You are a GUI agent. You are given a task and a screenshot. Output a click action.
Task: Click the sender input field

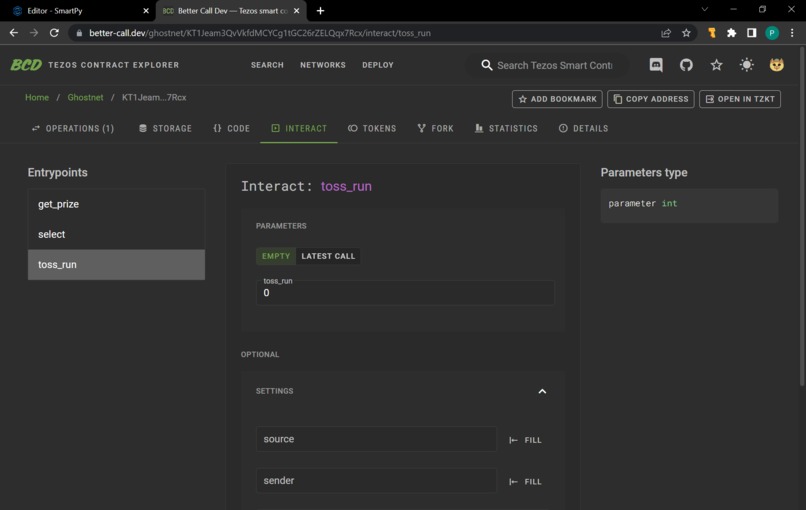(x=376, y=481)
